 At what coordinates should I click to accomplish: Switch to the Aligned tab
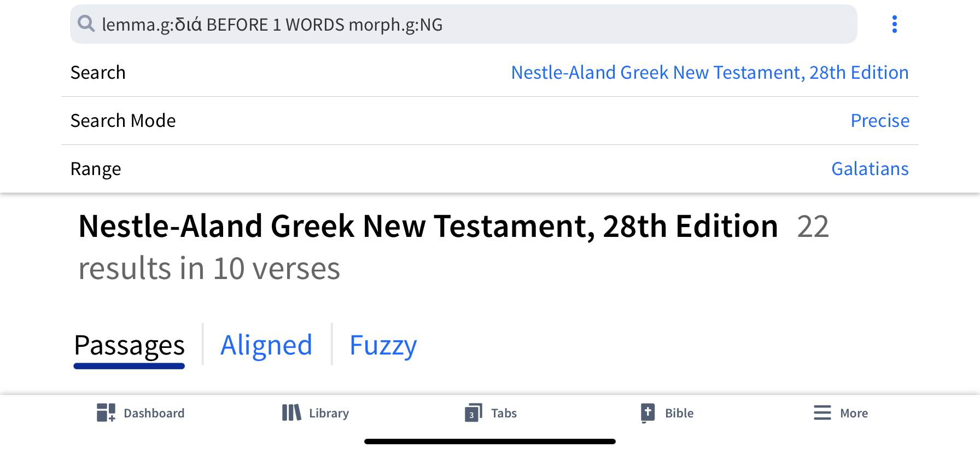point(266,345)
